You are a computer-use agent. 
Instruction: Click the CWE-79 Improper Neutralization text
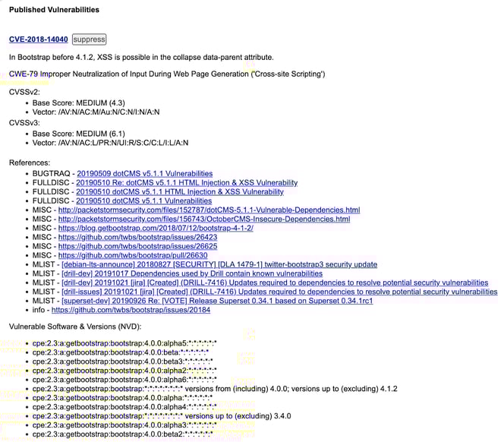click(x=167, y=74)
